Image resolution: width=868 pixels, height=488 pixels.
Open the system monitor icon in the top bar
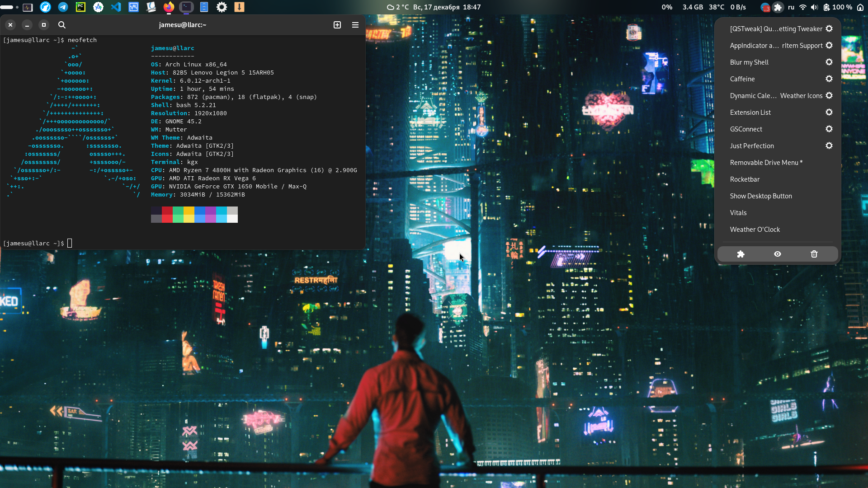pyautogui.click(x=28, y=7)
